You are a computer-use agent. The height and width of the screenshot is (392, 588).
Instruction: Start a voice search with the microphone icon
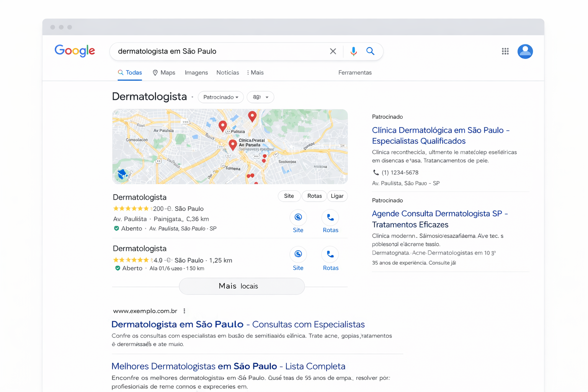click(353, 51)
